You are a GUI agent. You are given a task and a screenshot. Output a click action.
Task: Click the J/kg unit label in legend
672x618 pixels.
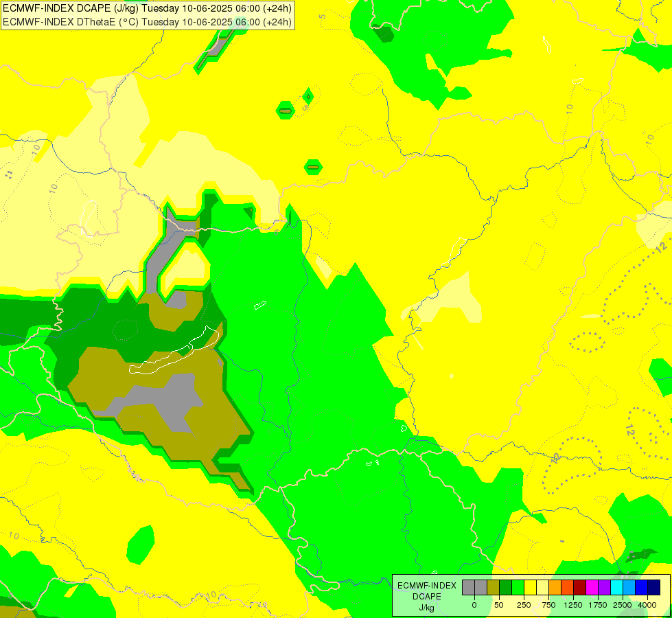(x=427, y=608)
